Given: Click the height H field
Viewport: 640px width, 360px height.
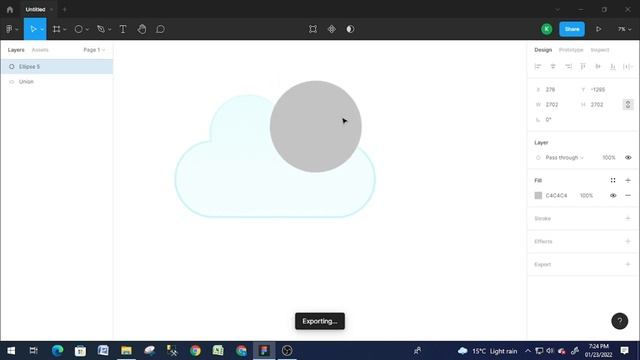Looking at the screenshot, I should pyautogui.click(x=599, y=104).
